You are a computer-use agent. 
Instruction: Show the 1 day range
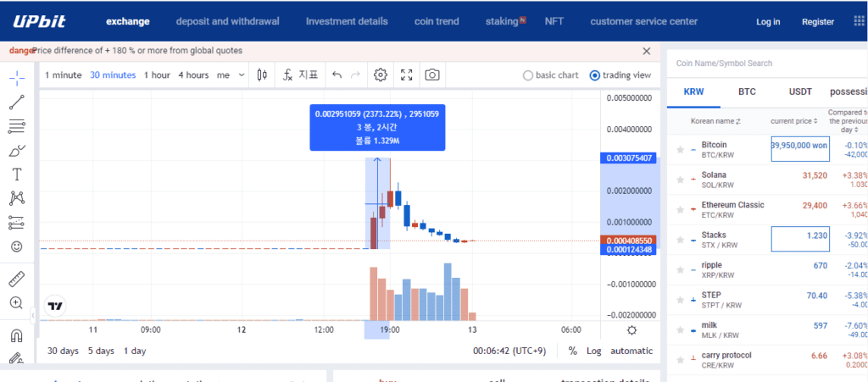click(x=135, y=351)
